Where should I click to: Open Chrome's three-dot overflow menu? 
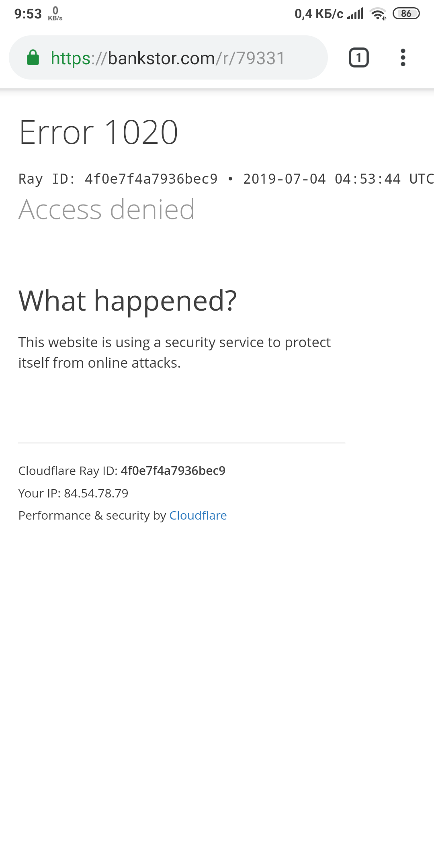click(403, 57)
